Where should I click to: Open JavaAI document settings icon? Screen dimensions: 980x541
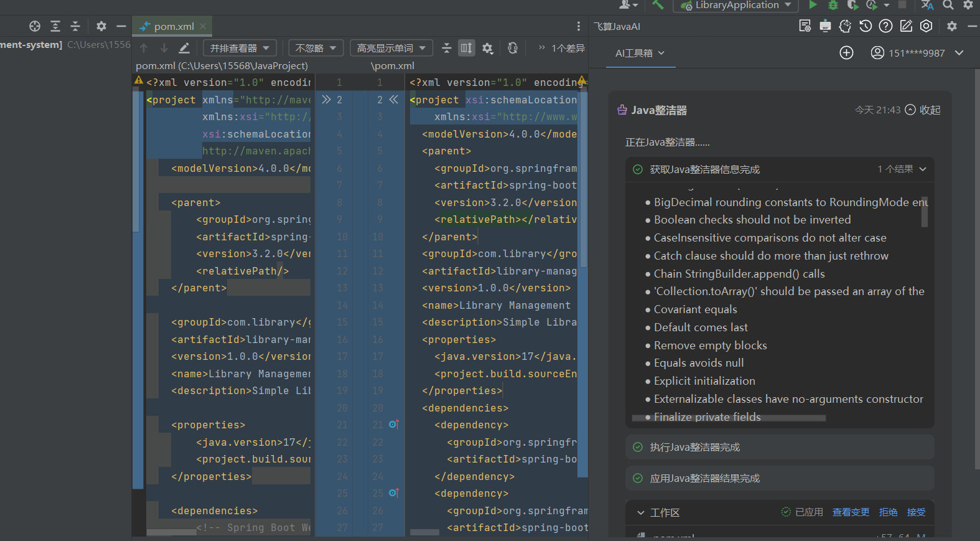pyautogui.click(x=805, y=26)
